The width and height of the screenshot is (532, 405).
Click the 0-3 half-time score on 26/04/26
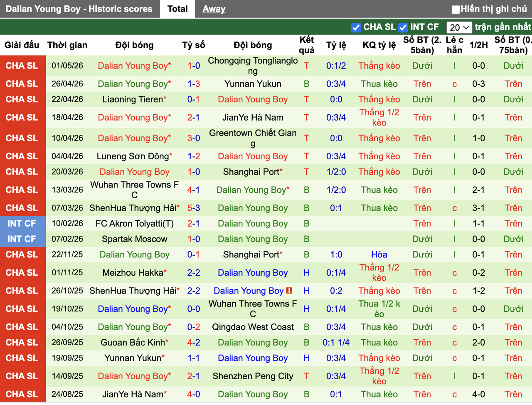click(479, 84)
